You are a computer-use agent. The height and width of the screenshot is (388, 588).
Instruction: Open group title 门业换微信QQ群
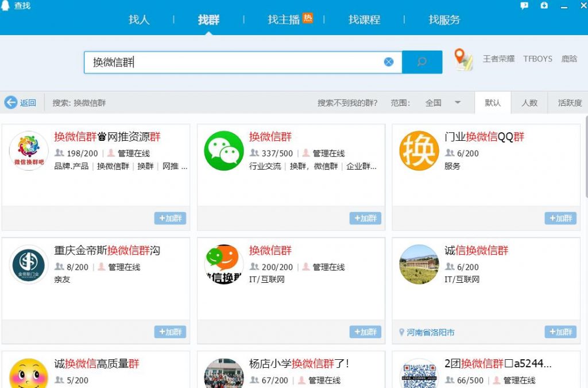[x=484, y=137]
